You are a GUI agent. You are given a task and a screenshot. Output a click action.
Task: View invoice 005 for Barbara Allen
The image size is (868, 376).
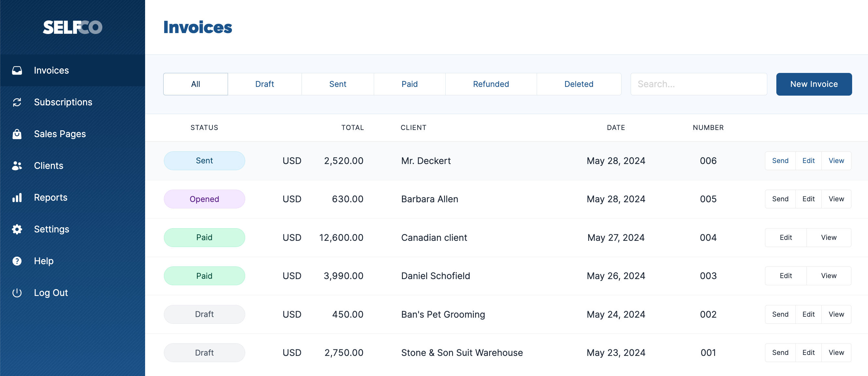click(x=836, y=199)
